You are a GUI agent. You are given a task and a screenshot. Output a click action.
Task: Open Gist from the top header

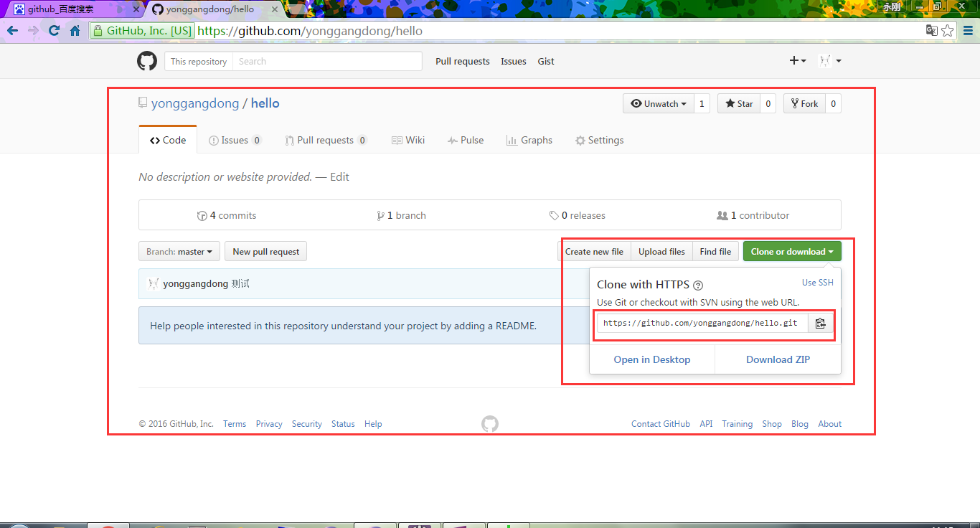pyautogui.click(x=546, y=62)
